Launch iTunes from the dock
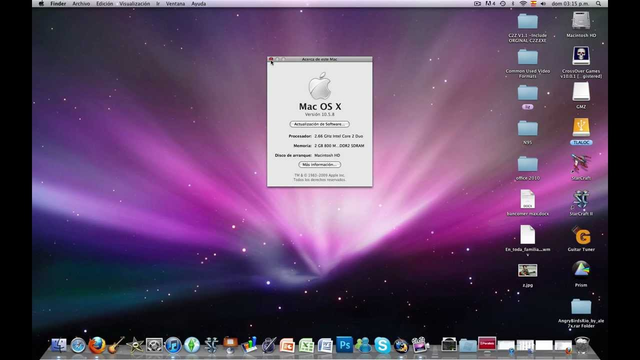 tap(173, 345)
